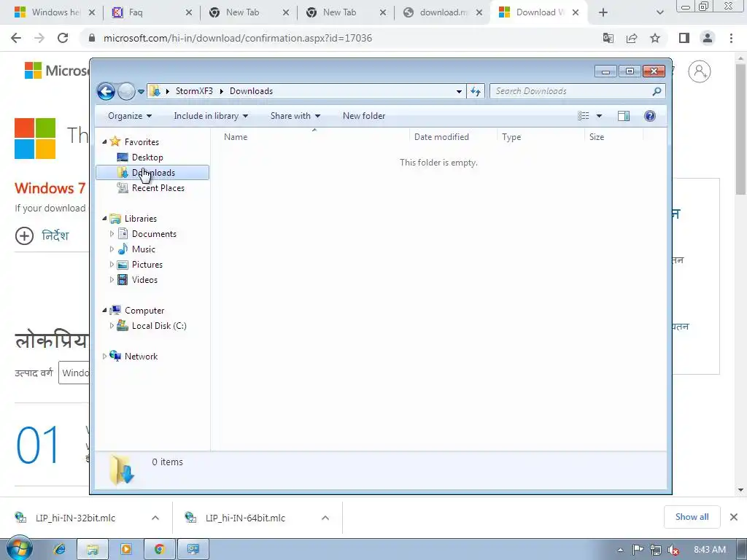Click Chrome's tab search chevron

tap(659, 12)
